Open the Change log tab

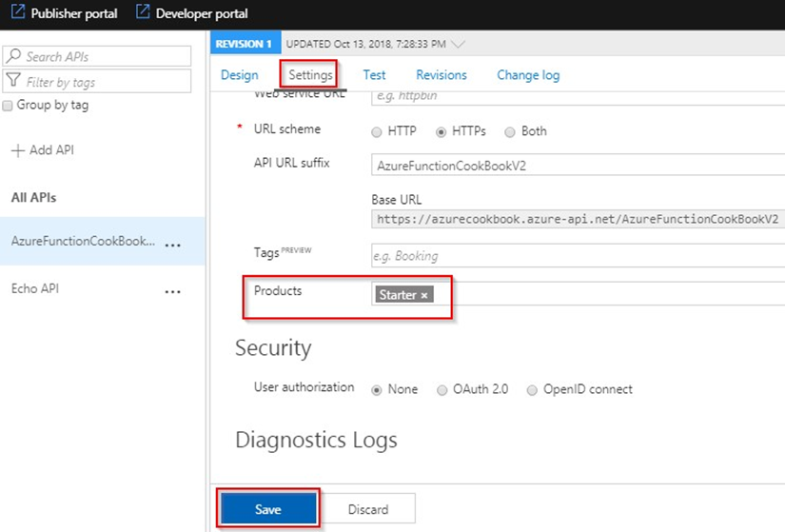tap(528, 74)
